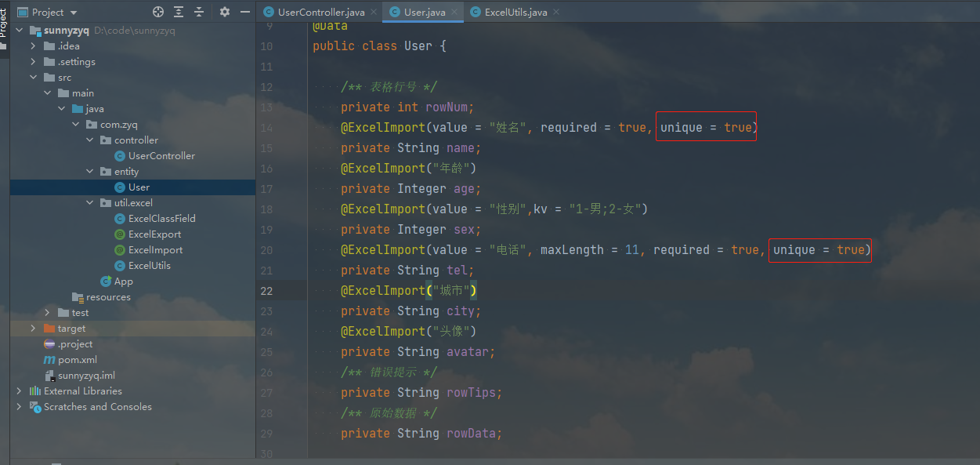Open the Project view dropdown
This screenshot has height=465, width=980.
74,13
